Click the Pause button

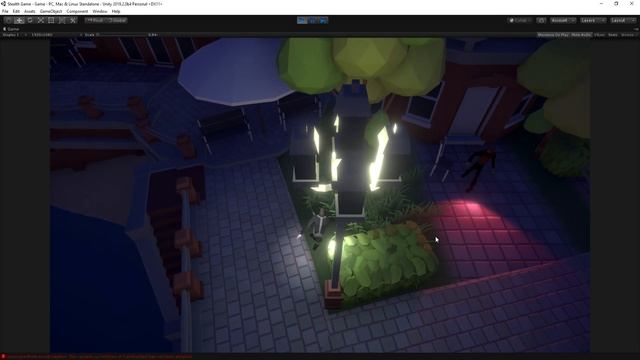click(313, 20)
